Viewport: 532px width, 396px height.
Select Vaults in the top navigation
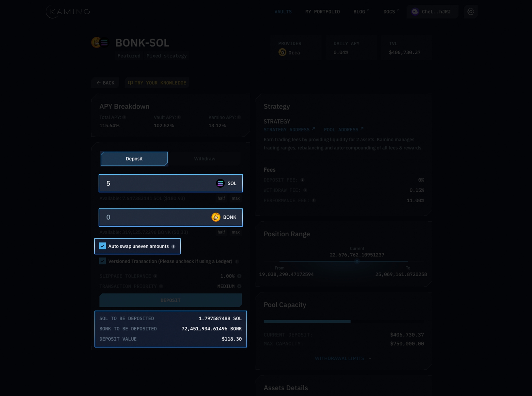click(x=283, y=11)
